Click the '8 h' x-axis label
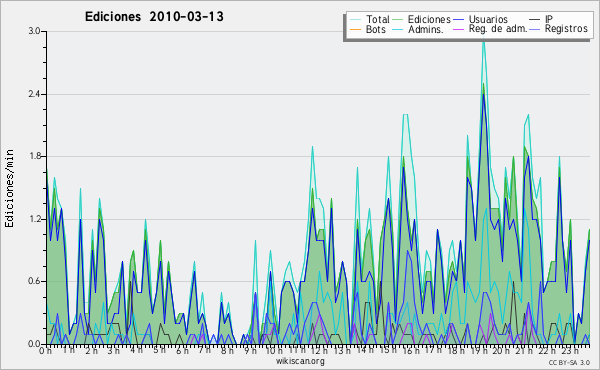Viewport: 600px width, 370px height. coord(227,350)
